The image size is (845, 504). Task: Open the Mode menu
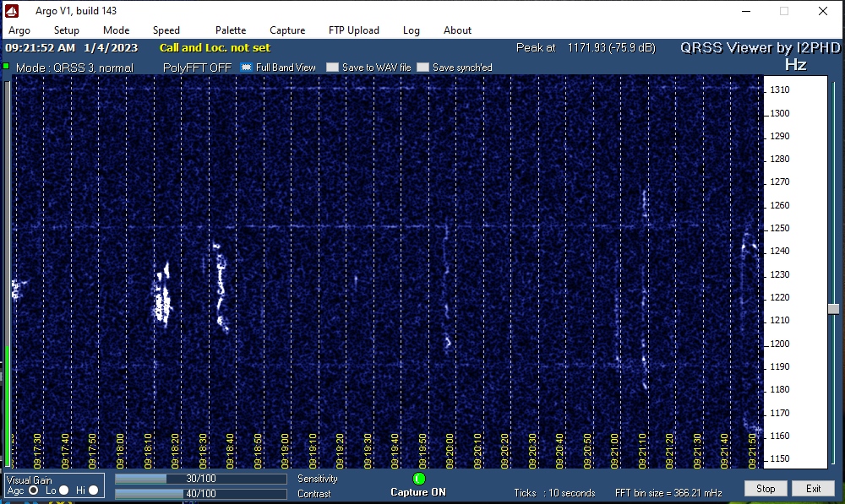click(117, 30)
